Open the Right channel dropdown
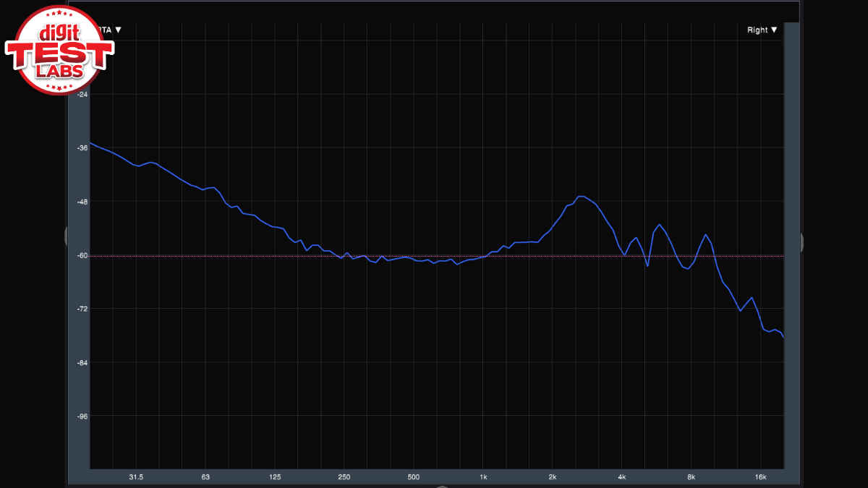Viewport: 868px width, 488px height. (762, 30)
